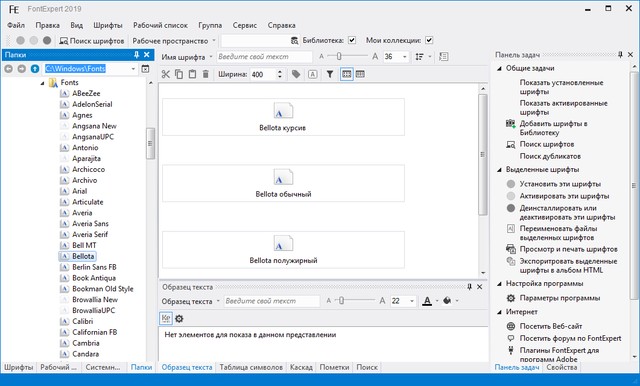Click the copy icon in font toolbar

pyautogui.click(x=179, y=74)
